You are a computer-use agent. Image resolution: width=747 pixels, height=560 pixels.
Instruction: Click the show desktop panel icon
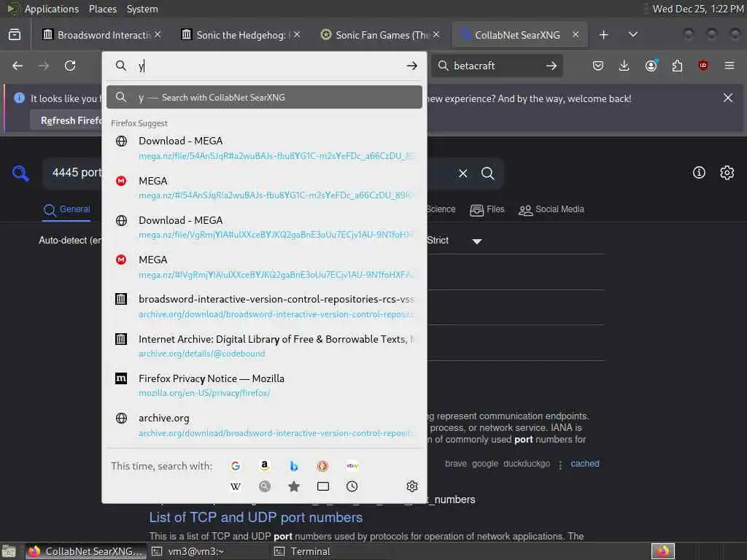pyautogui.click(x=9, y=552)
